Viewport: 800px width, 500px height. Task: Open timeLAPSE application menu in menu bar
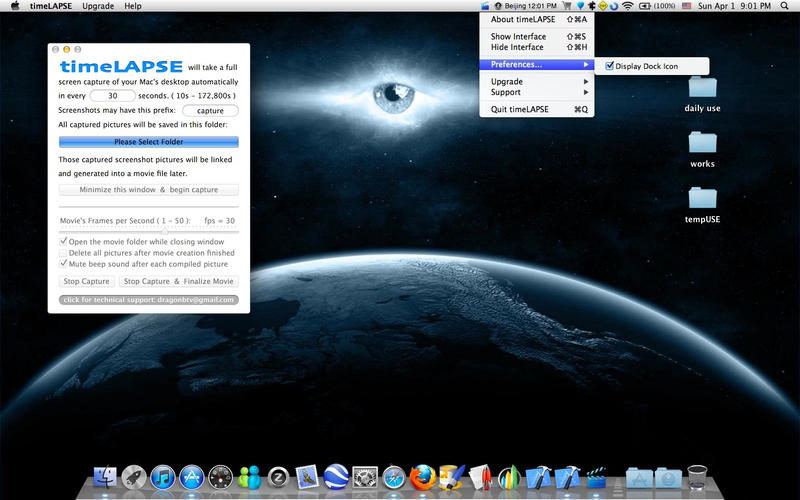click(x=51, y=6)
